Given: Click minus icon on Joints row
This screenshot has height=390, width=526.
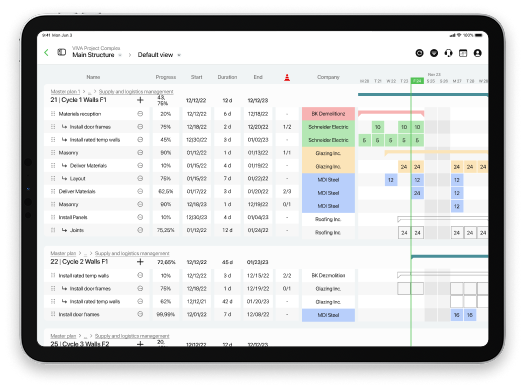Looking at the screenshot, I should (x=140, y=230).
